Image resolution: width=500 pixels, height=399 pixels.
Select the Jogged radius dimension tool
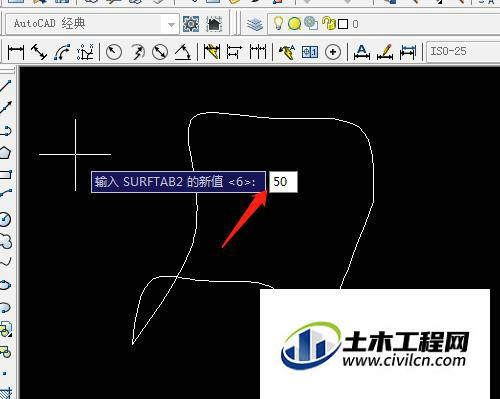137,52
